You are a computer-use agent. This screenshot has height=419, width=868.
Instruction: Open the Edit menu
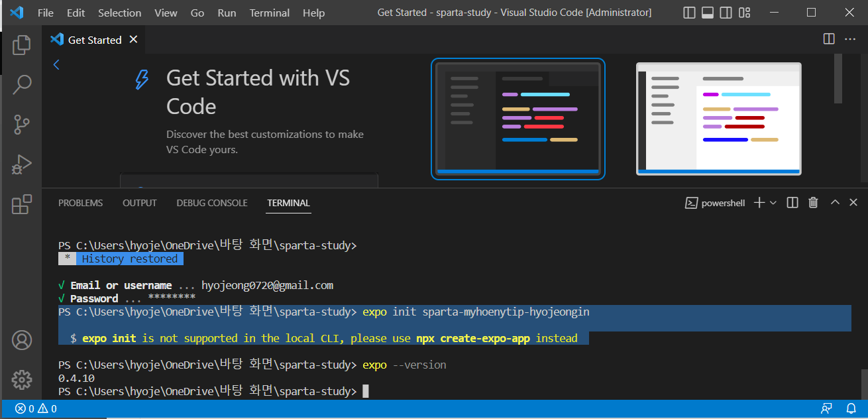(76, 13)
